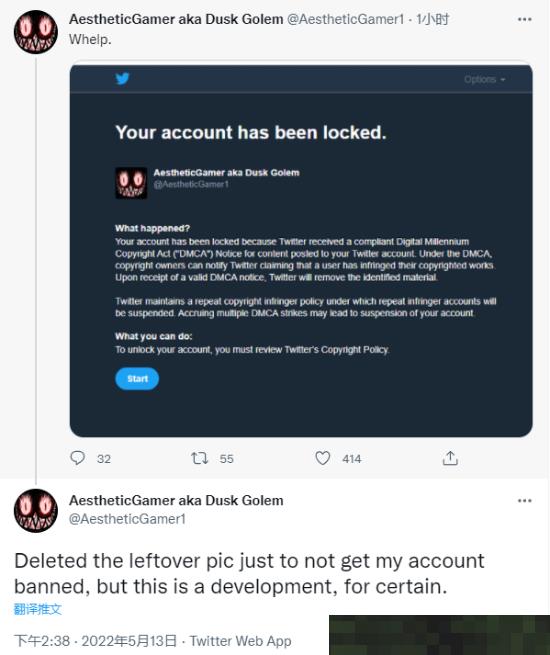Click the display name on first tweet
This screenshot has height=655, width=550.
point(176,19)
